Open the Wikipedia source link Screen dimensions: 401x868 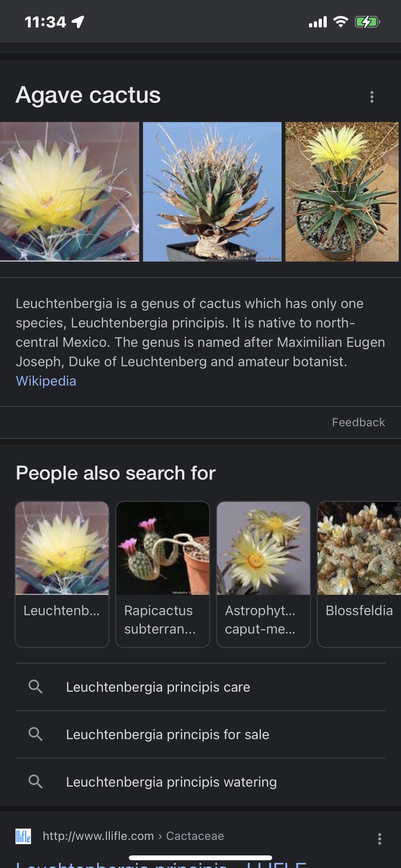point(46,381)
